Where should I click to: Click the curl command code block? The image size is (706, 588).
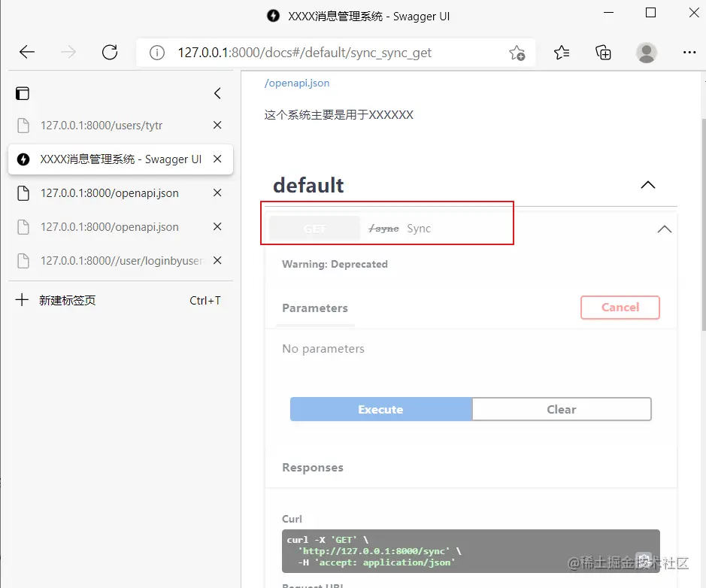[x=471, y=551]
